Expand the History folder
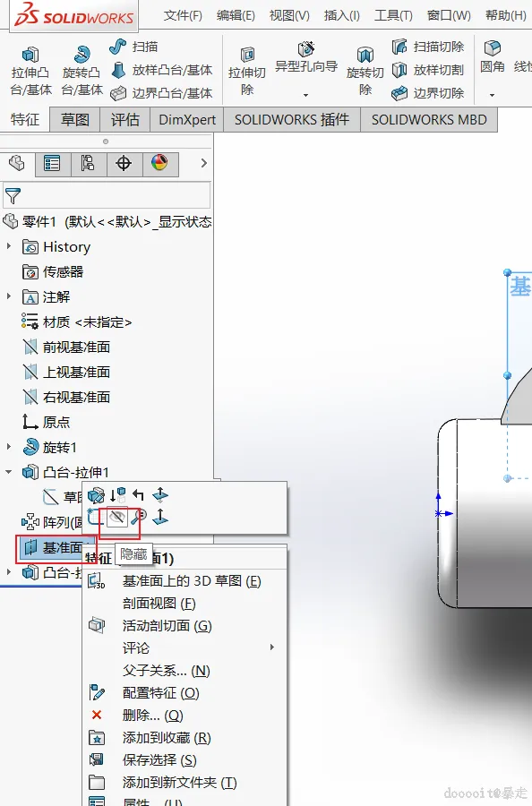The image size is (532, 806). pyautogui.click(x=9, y=246)
